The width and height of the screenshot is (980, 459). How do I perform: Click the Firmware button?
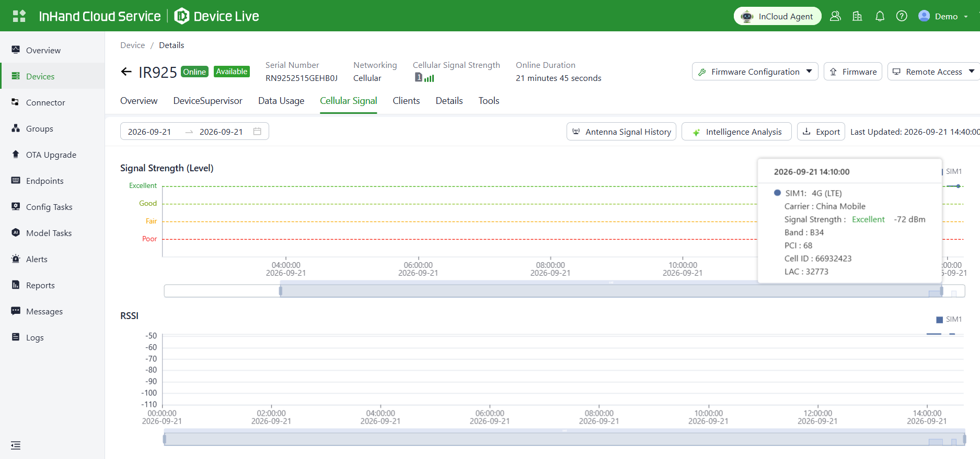(x=852, y=72)
